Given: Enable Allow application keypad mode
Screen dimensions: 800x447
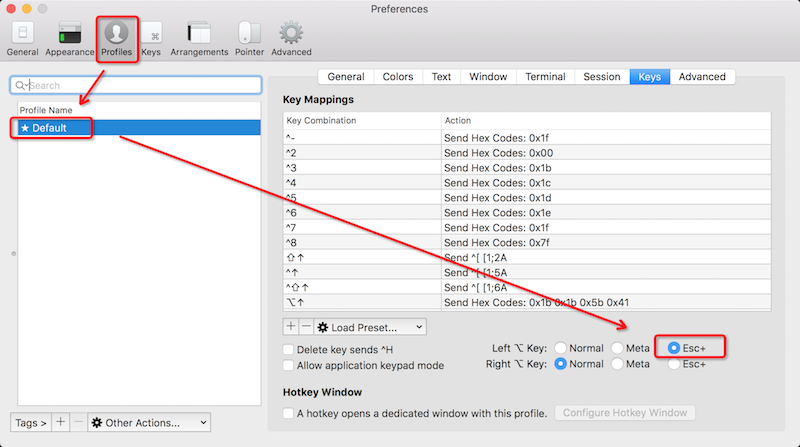Looking at the screenshot, I should point(288,365).
